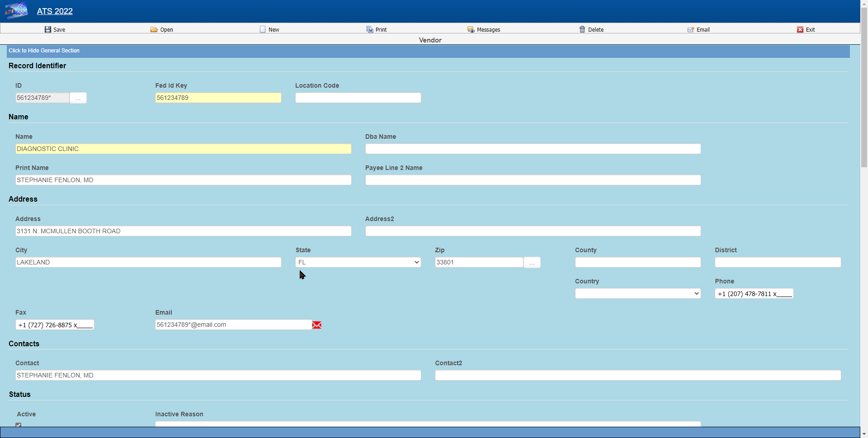
Task: Click the Save disk icon
Action: click(x=48, y=29)
